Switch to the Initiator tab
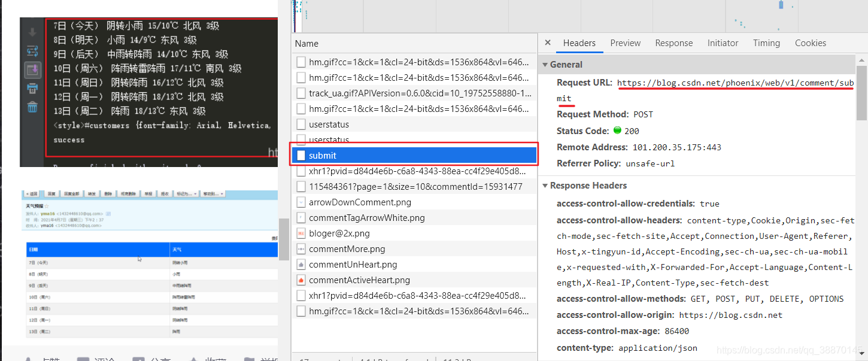The height and width of the screenshot is (361, 868). tap(723, 43)
